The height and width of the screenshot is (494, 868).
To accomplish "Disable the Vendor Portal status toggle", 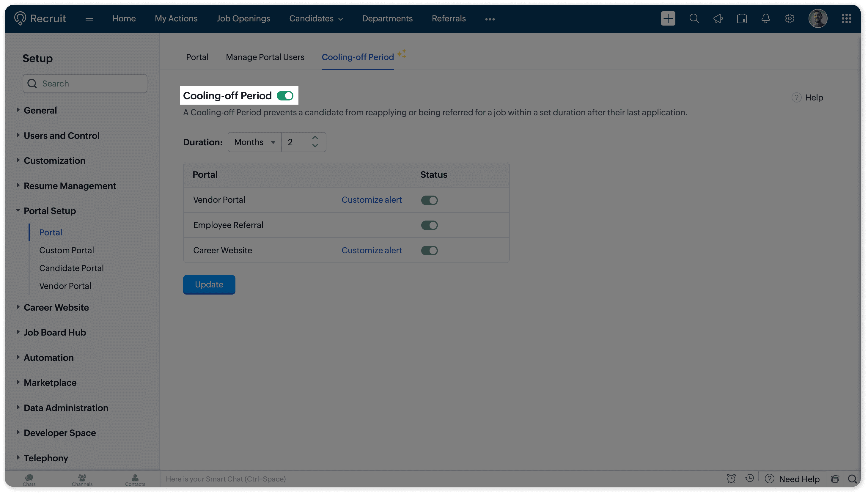I will point(429,200).
